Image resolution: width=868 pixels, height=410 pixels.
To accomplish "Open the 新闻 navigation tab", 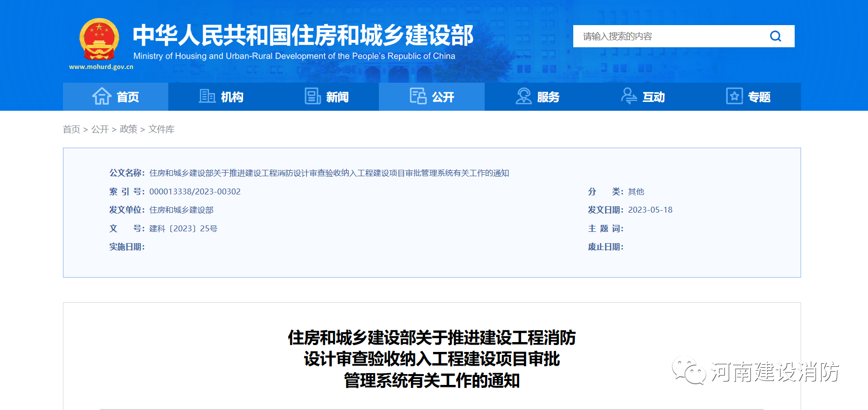I will click(326, 96).
